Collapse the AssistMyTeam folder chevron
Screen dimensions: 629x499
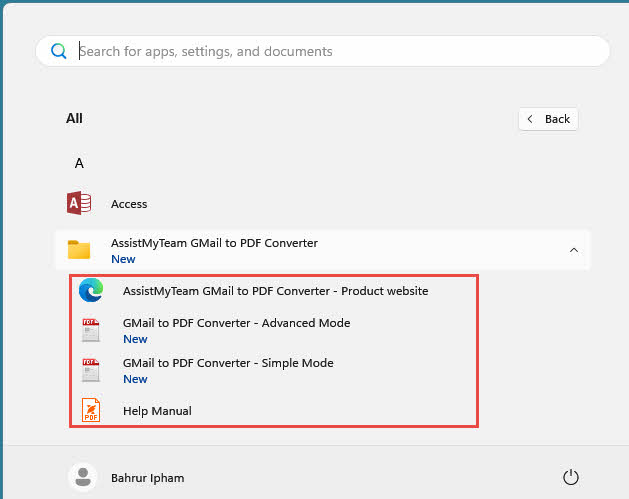(573, 250)
